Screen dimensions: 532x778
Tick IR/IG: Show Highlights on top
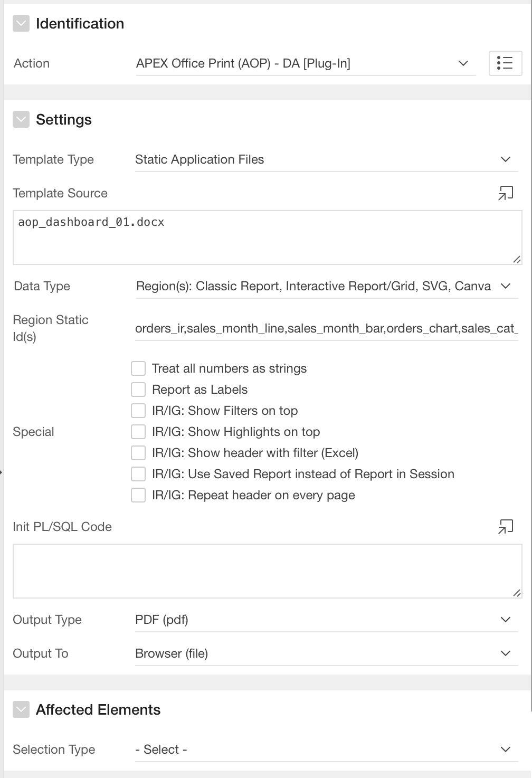138,432
